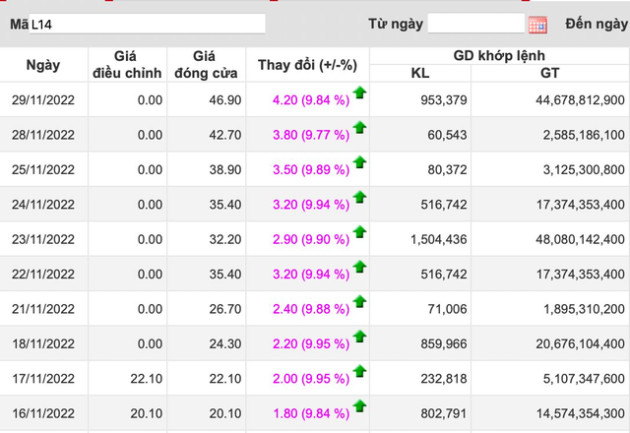
Task: Click adjusted price 22.10 in the 17/11/2022 row
Action: [146, 378]
